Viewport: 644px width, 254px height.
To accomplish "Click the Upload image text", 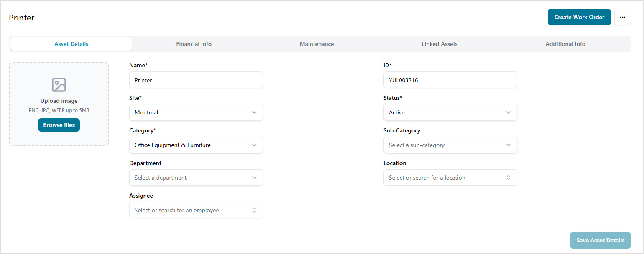I will pos(59,101).
